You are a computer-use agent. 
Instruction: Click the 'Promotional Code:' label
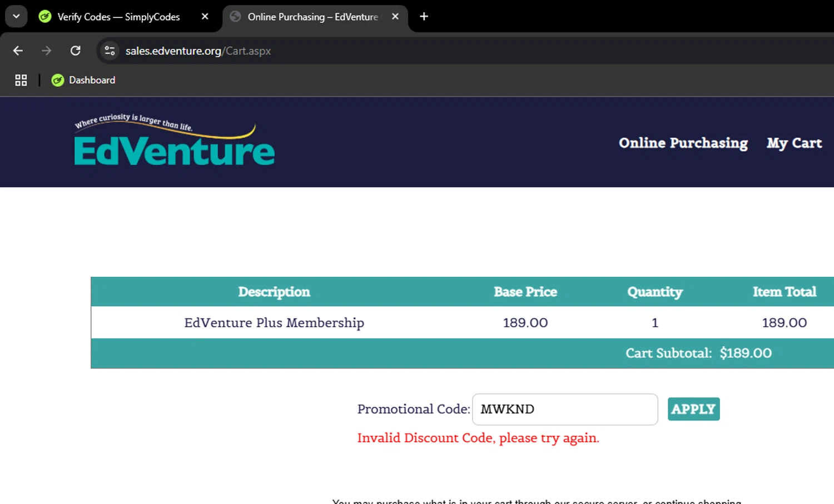[414, 409]
